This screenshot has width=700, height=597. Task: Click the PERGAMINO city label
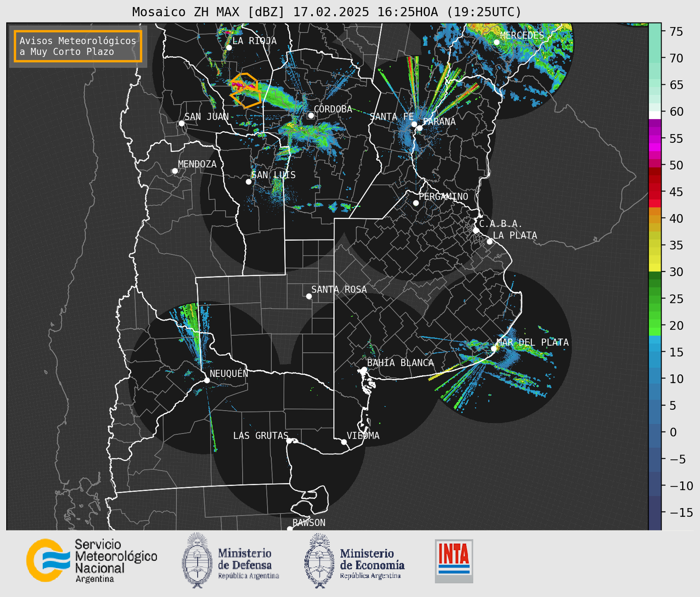click(x=444, y=196)
